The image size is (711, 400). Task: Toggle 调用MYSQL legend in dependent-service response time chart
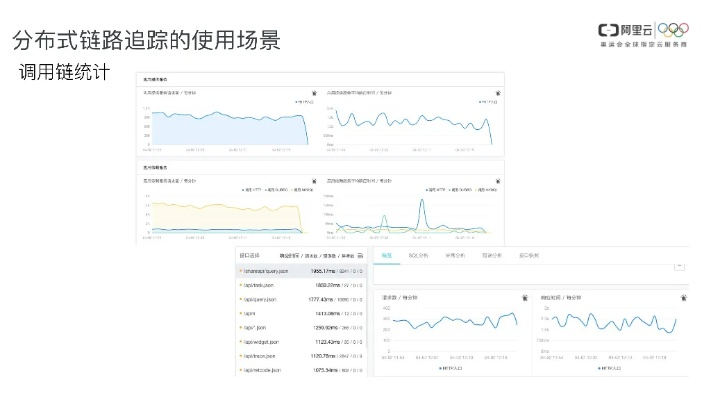click(x=480, y=189)
